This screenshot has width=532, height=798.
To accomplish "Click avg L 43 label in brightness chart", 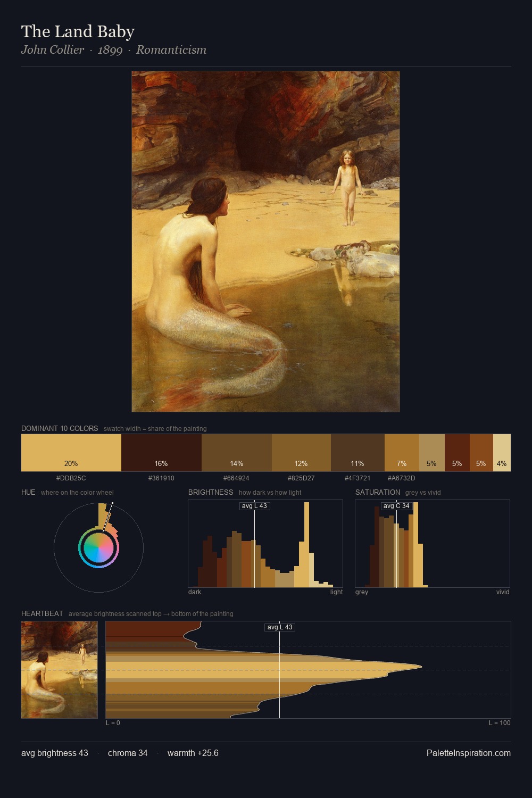I will pyautogui.click(x=255, y=506).
